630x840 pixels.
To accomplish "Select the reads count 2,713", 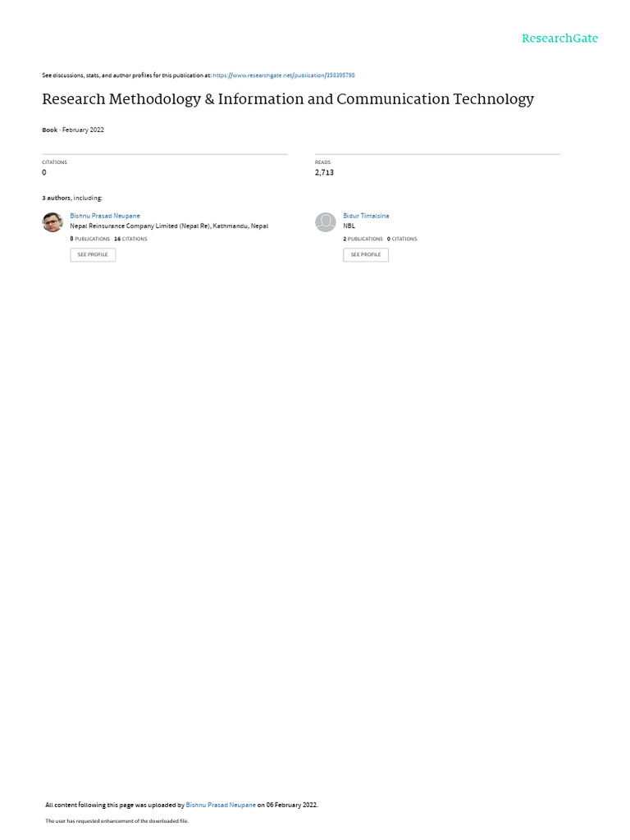I will click(x=324, y=172).
